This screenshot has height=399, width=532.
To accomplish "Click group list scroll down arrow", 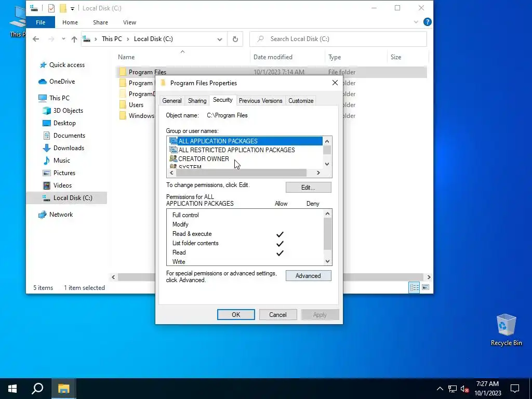I will tap(327, 164).
